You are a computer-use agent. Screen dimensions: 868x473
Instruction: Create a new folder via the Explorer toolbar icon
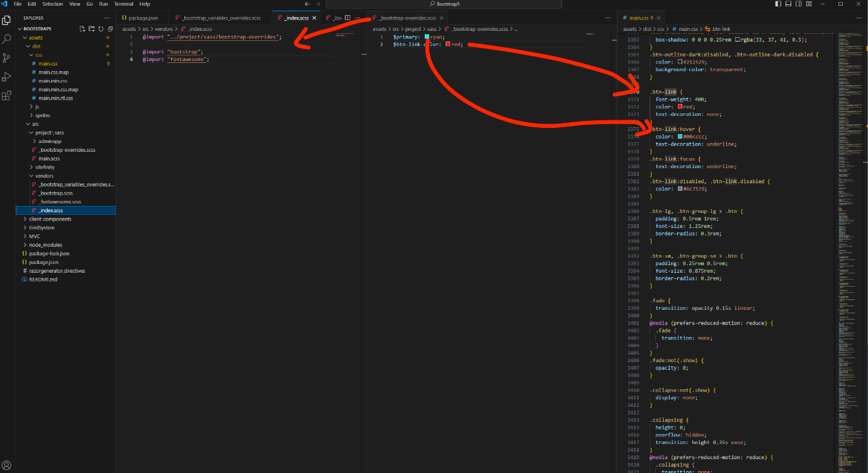[x=91, y=28]
